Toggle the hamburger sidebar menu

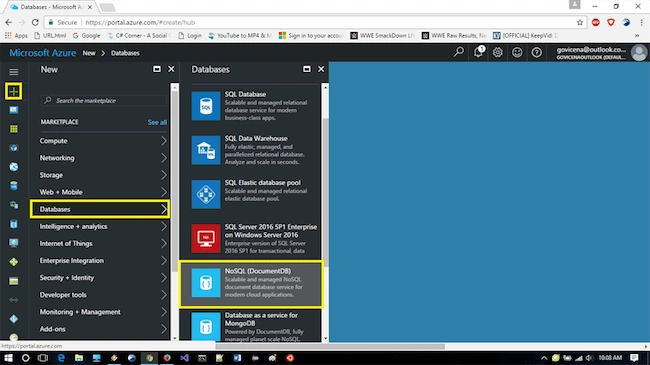(14, 72)
